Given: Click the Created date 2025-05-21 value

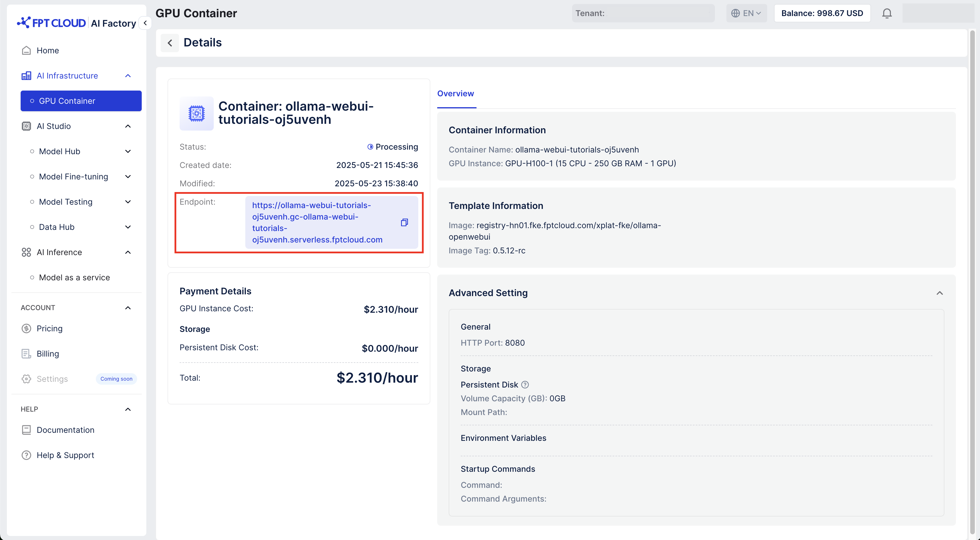Looking at the screenshot, I should pos(377,165).
